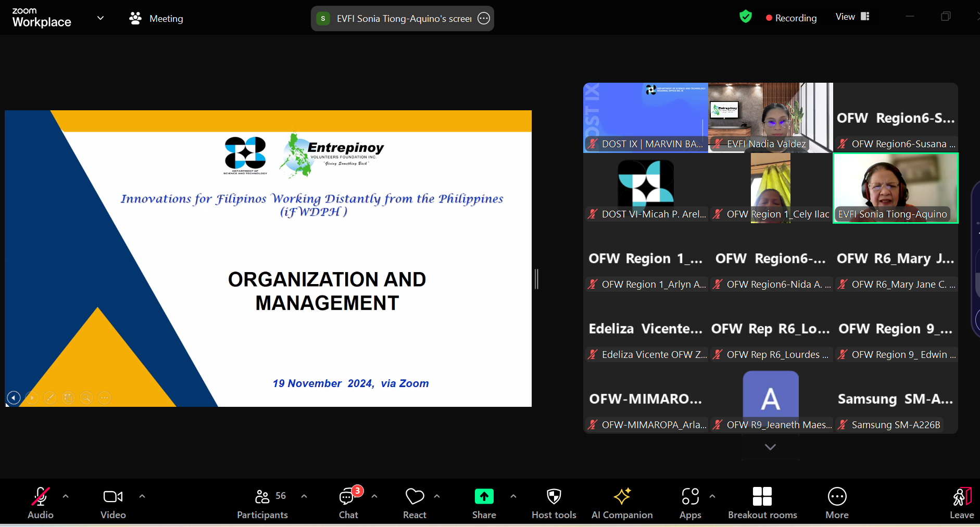Launch AI Companion
Viewport: 980px width, 527px height.
(x=622, y=503)
